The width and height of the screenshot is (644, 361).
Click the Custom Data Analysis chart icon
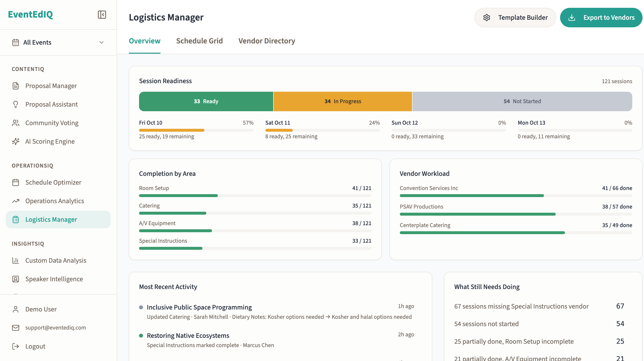[16, 260]
